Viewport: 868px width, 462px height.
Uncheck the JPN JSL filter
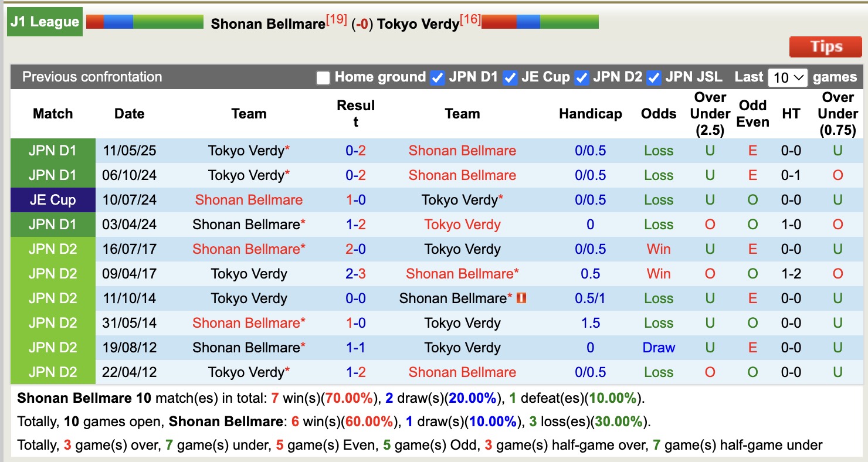[653, 77]
